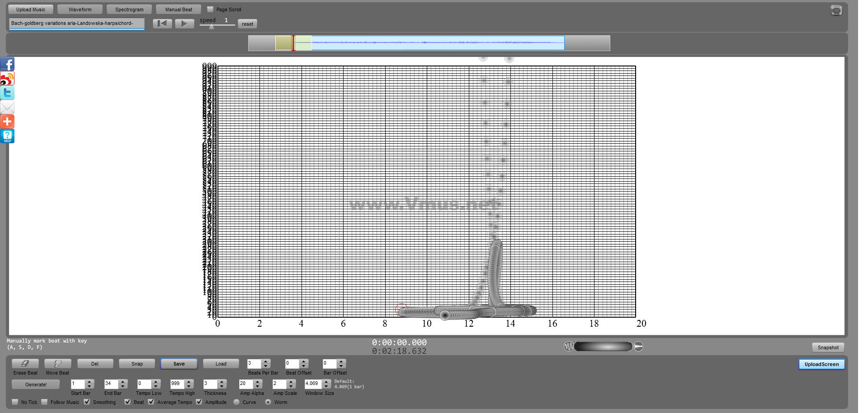Screen dimensions: 868x413
Task: Select the Curve radio button
Action: 236,402
